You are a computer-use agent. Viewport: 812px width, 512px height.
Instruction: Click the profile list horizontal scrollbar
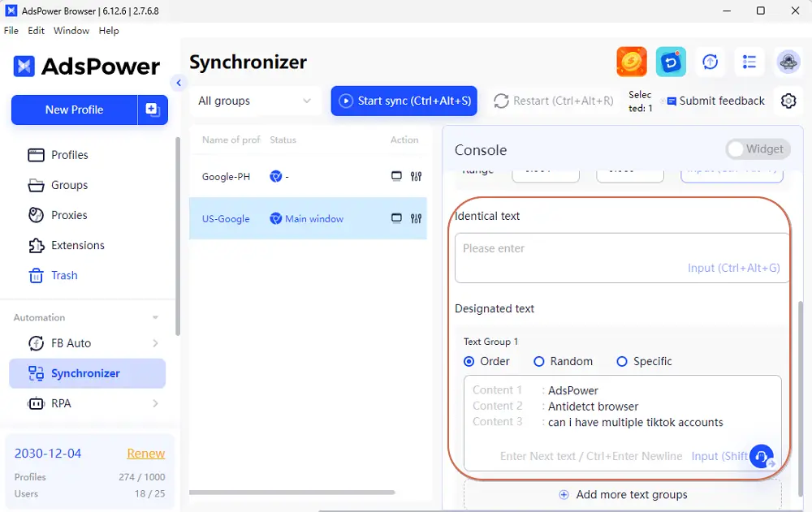pos(292,493)
